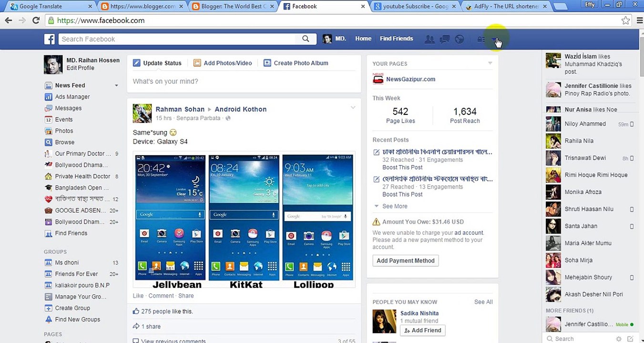This screenshot has height=343, width=644.
Task: Click the Android Kothon group link
Action: point(240,109)
